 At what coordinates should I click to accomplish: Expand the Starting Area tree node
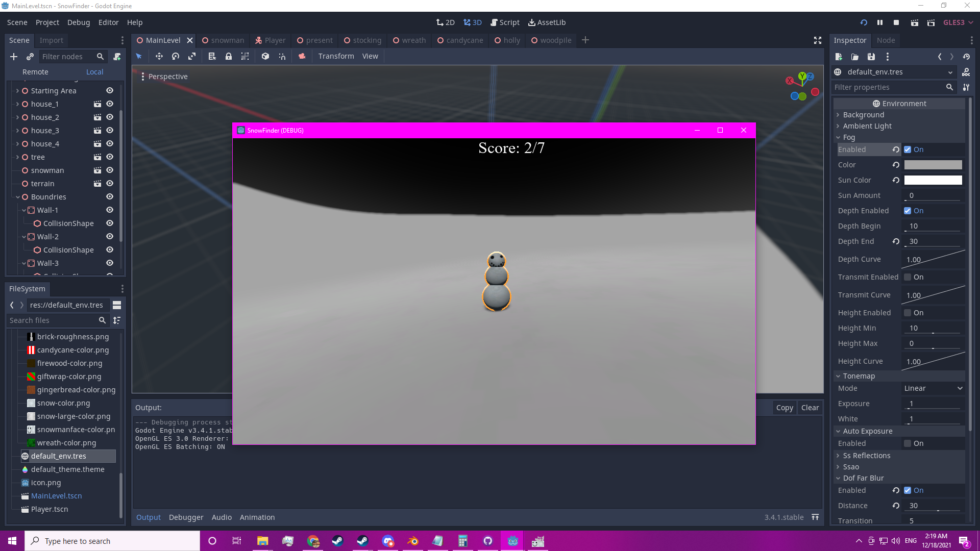17,91
